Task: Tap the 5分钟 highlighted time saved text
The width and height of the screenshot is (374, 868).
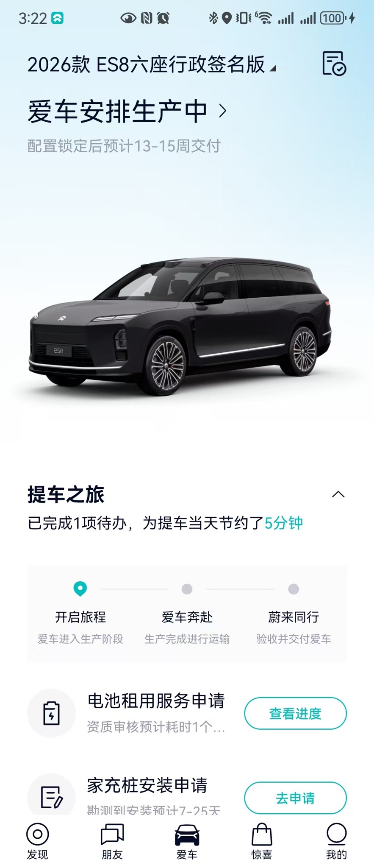Action: tap(283, 523)
